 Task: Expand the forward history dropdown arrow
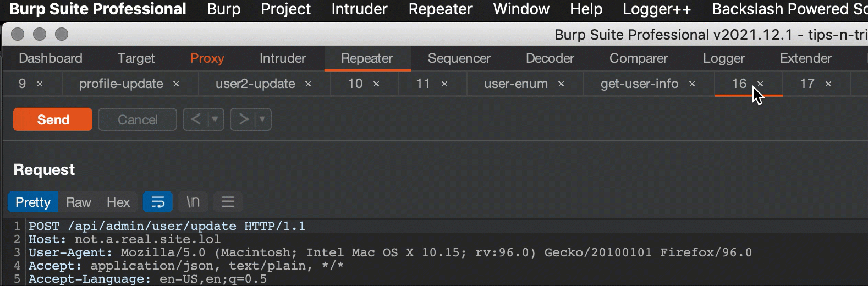(x=263, y=119)
